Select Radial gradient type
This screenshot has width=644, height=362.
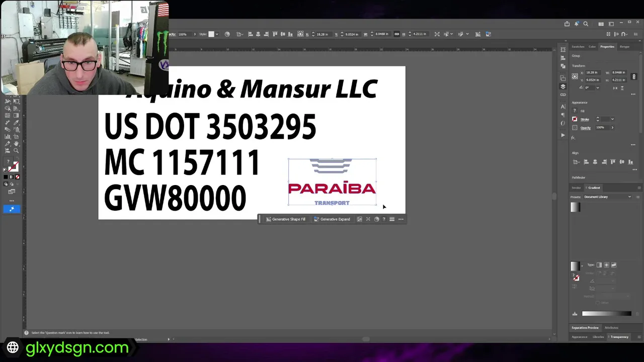coord(606,265)
